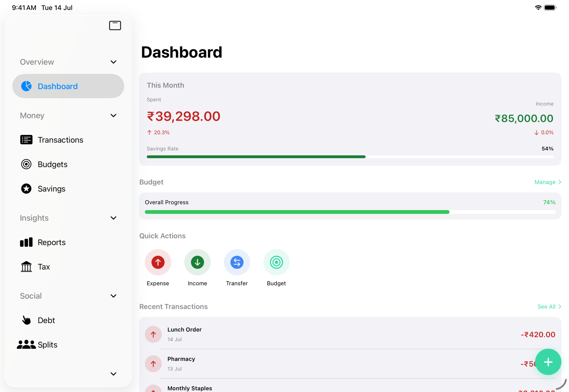
Task: Click the Budgets target icon
Action: click(x=26, y=164)
